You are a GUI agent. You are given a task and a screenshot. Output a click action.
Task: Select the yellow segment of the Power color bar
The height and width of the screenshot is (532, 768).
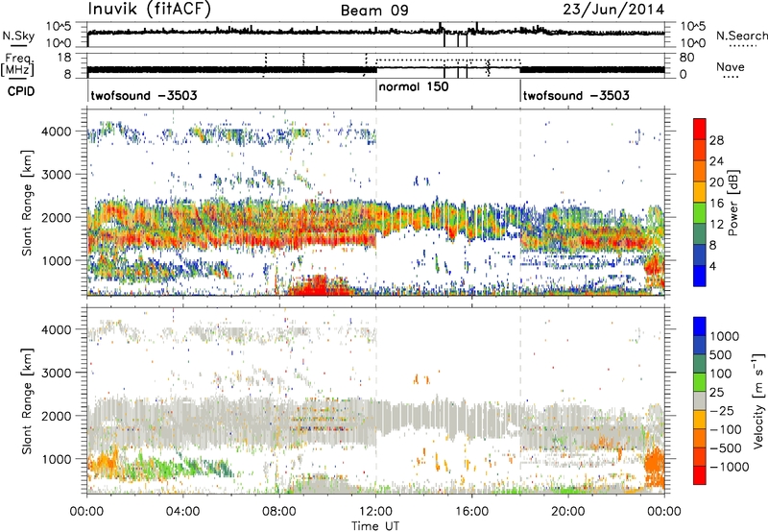click(700, 192)
